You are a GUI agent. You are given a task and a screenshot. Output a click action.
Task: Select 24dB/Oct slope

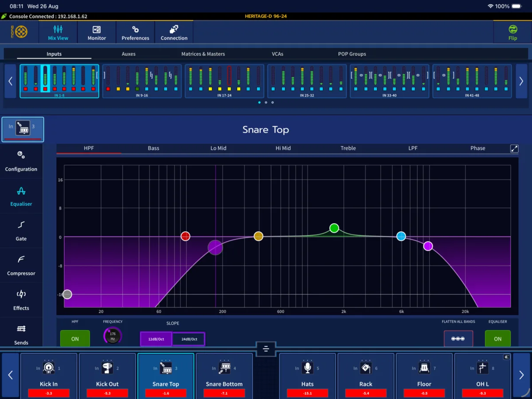click(189, 339)
